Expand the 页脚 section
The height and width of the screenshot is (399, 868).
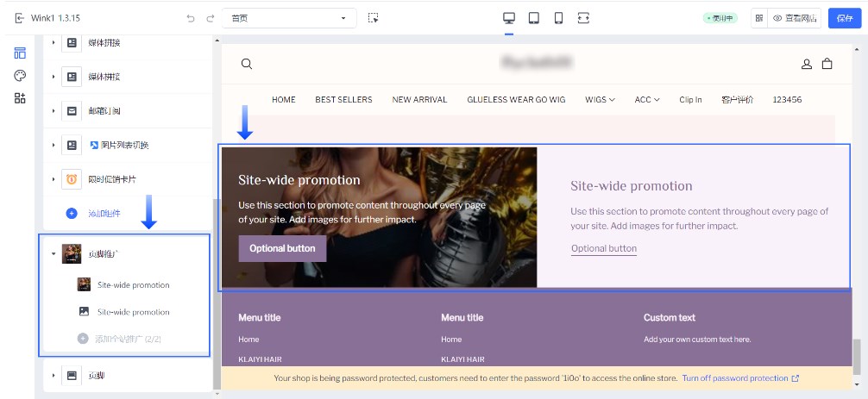click(x=53, y=376)
